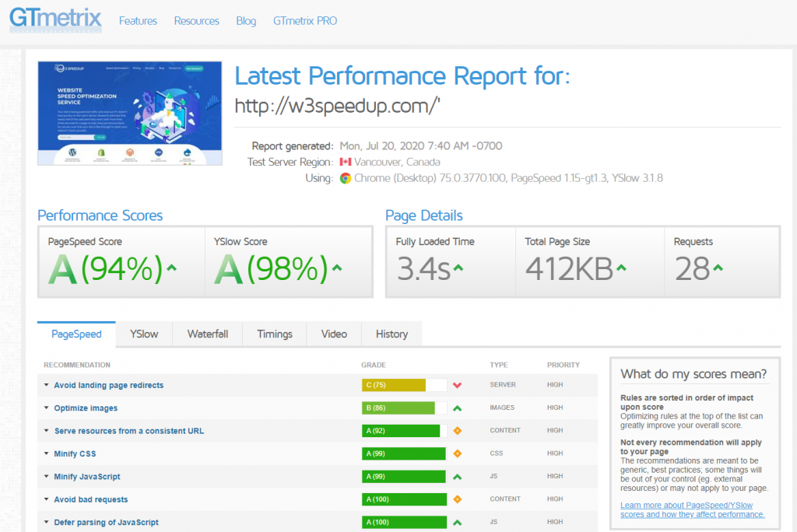Click the Chrome browser icon
This screenshot has height=532, width=797.
point(346,178)
